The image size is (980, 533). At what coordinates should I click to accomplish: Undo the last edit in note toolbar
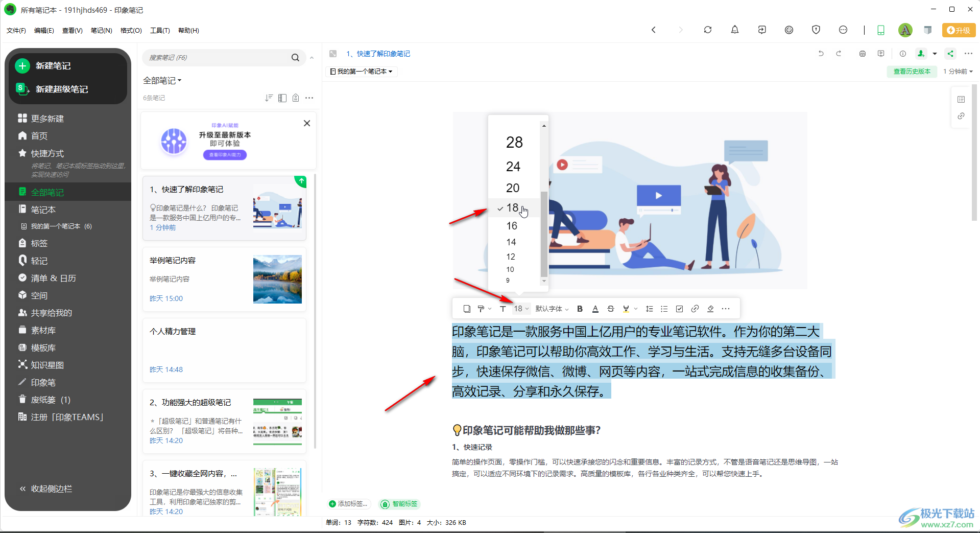(x=821, y=54)
